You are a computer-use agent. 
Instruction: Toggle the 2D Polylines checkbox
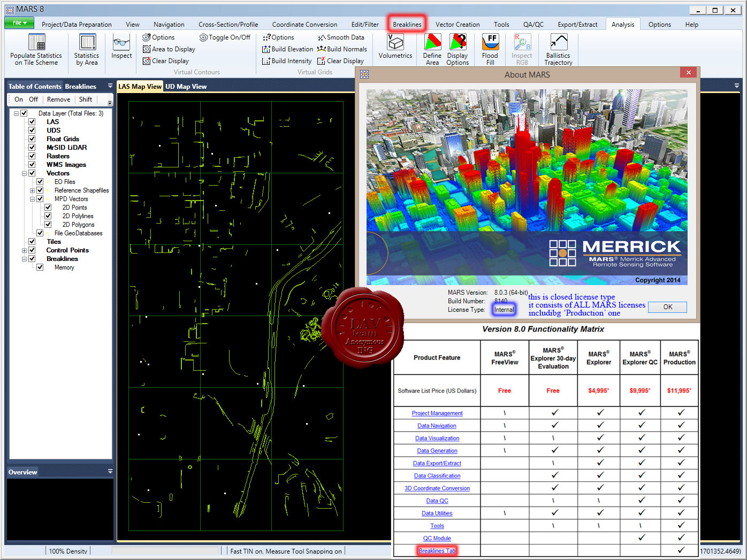point(48,216)
